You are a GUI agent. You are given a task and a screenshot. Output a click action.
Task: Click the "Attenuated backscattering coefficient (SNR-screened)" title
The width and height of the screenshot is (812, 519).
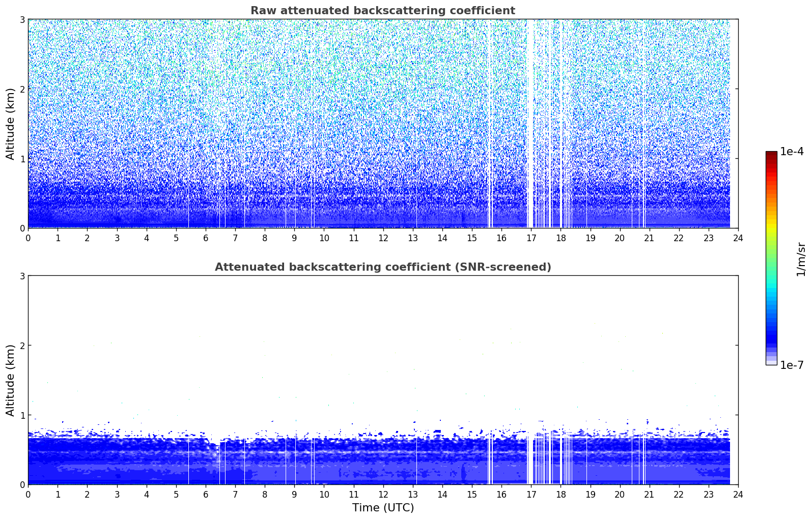coord(382,267)
